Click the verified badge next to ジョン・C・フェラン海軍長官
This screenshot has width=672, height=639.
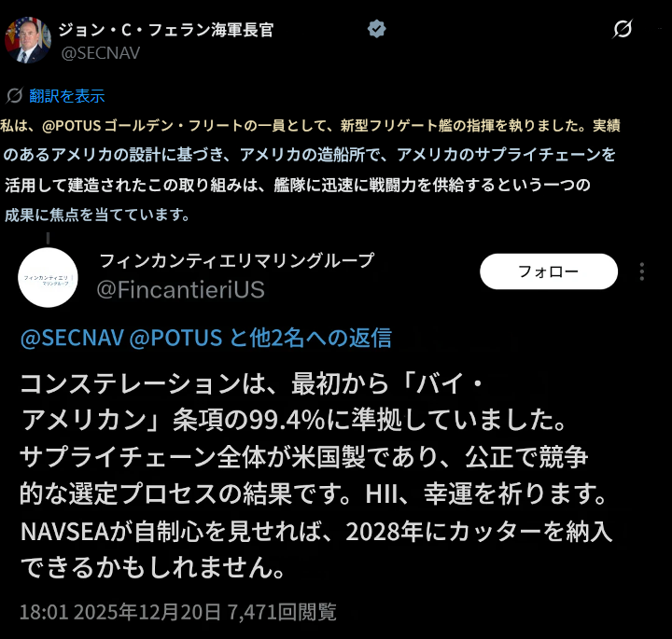click(377, 29)
